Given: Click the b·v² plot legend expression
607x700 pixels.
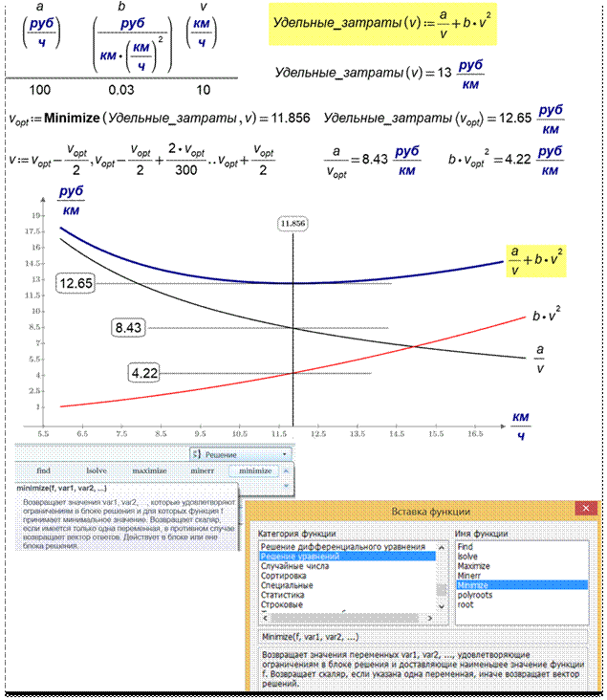Looking at the screenshot, I should [x=547, y=315].
